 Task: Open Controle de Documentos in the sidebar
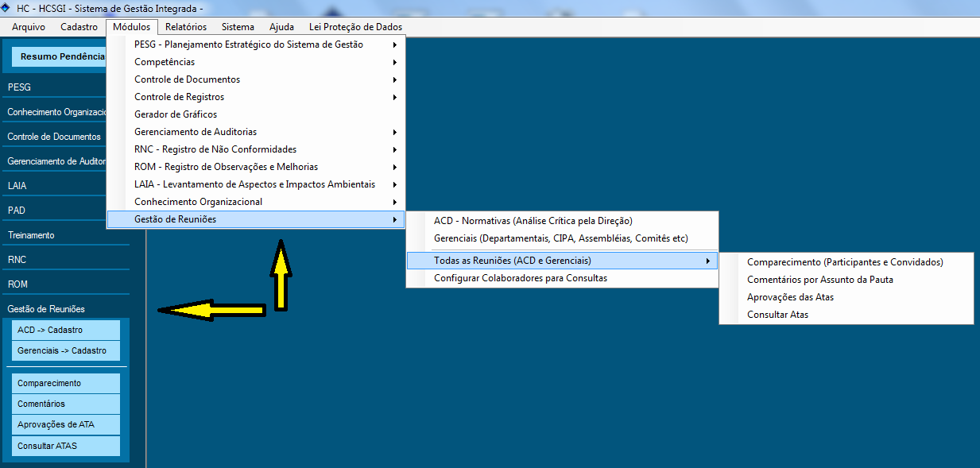point(55,137)
